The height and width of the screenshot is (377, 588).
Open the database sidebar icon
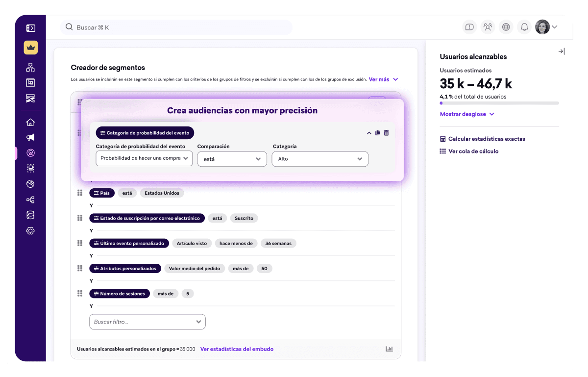30,215
